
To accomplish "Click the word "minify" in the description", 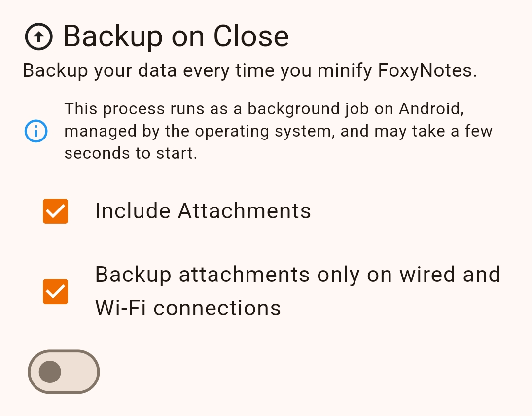I will [344, 71].
